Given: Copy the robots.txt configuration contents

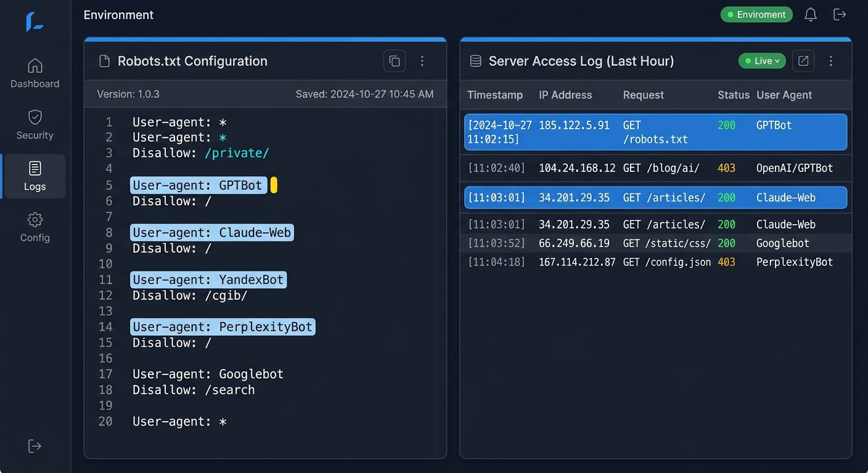Looking at the screenshot, I should (x=395, y=61).
